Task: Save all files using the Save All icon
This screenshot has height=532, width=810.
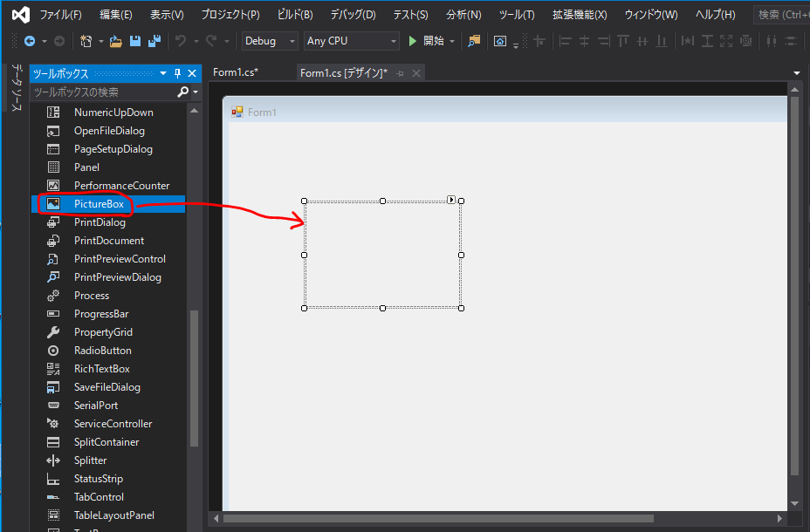Action: (155, 40)
